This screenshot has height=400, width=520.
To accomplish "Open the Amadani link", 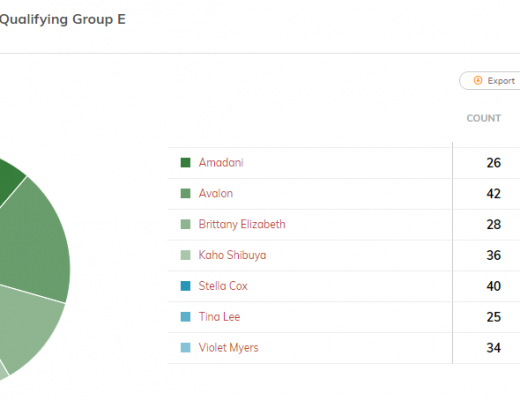I will (x=221, y=163).
